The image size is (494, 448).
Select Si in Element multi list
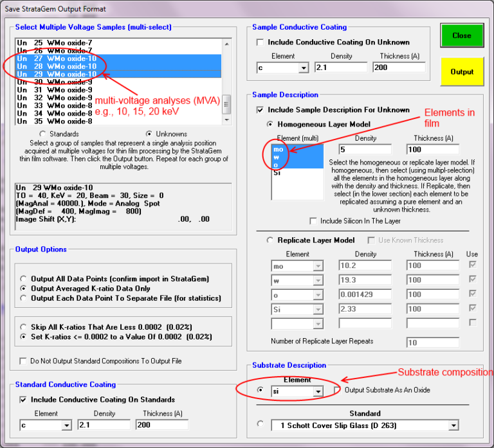click(297, 173)
